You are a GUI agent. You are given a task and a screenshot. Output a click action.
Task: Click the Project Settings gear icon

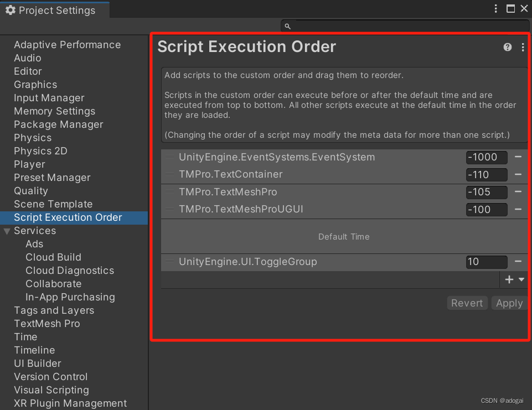[11, 10]
